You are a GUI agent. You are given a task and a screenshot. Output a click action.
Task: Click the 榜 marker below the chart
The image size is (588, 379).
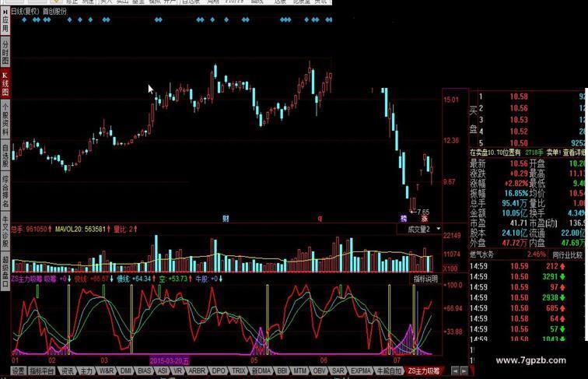pyautogui.click(x=404, y=219)
